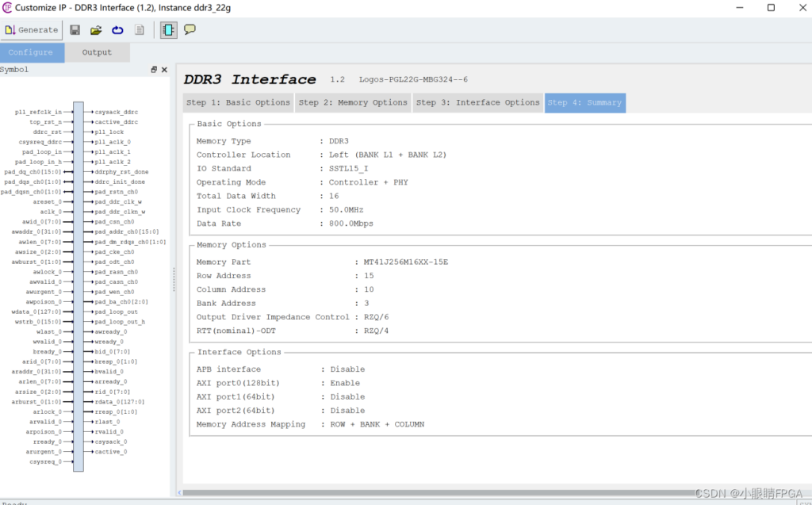Click the document/log icon in the toolbar

pyautogui.click(x=139, y=30)
